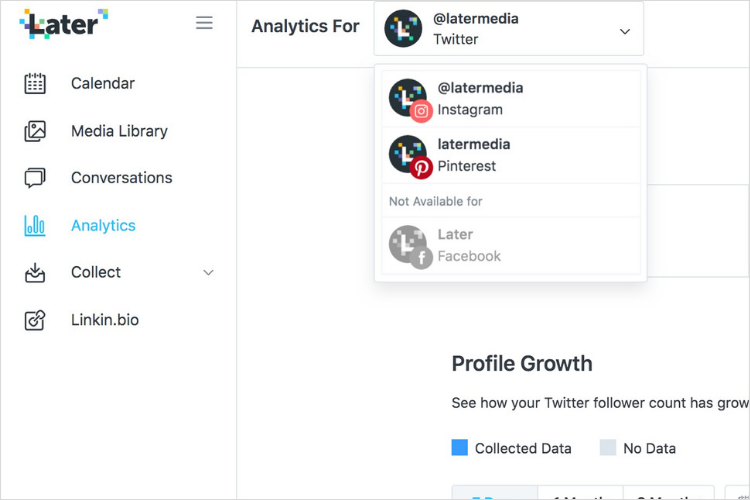
Task: Click the grey No Data legend swatch
Action: [x=608, y=447]
